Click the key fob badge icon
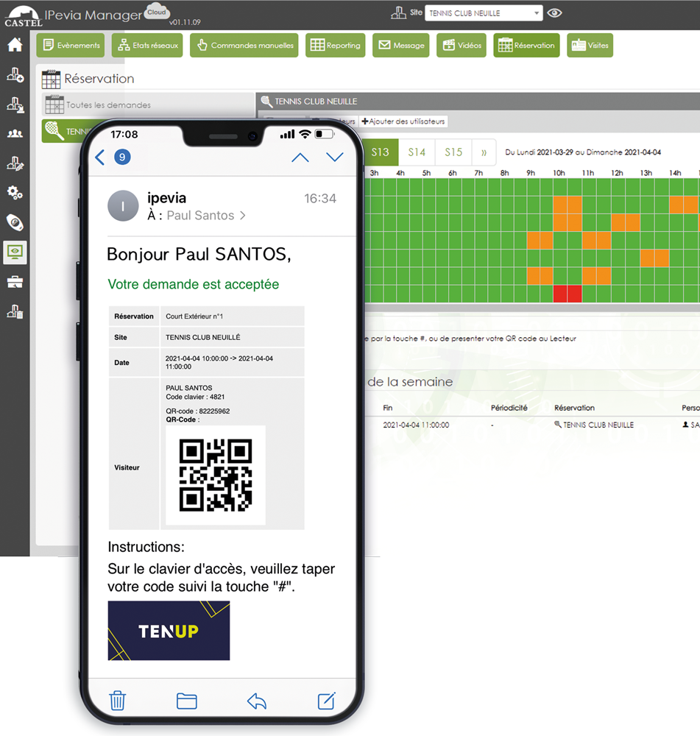Screen dimensions: 700x736 coord(15,222)
